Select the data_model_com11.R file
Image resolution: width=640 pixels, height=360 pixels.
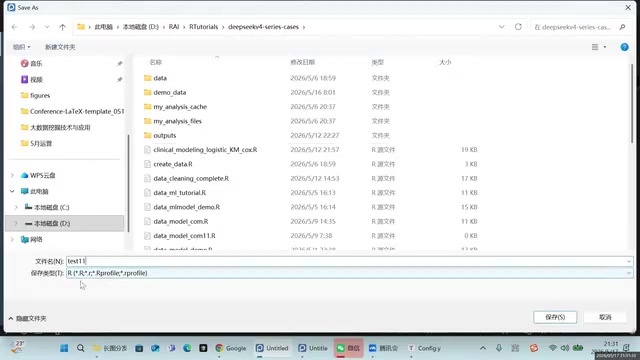(184, 236)
